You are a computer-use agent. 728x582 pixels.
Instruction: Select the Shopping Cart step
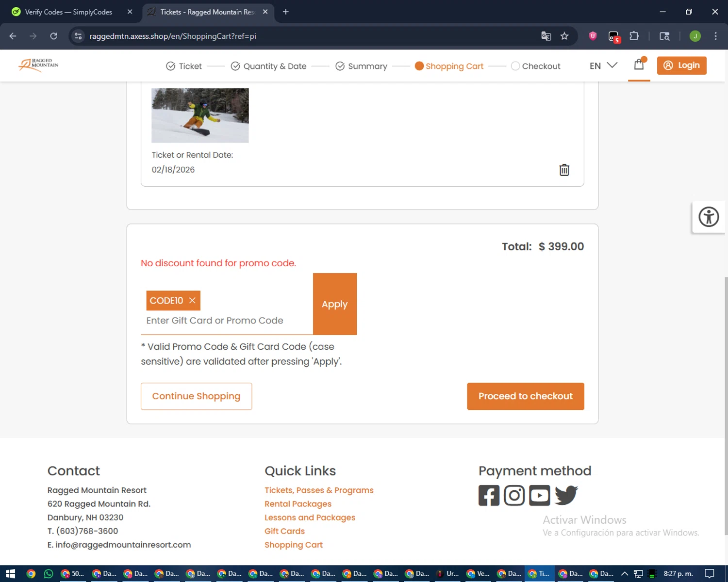click(x=449, y=66)
